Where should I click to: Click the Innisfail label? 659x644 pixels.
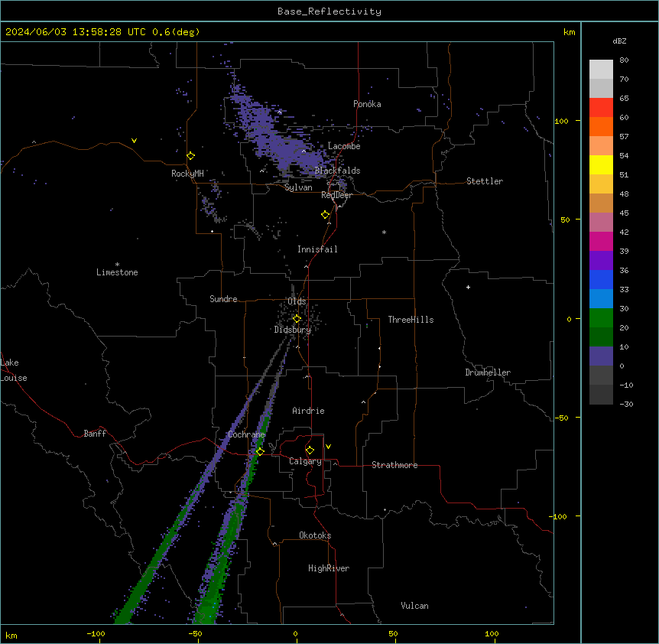click(x=317, y=249)
